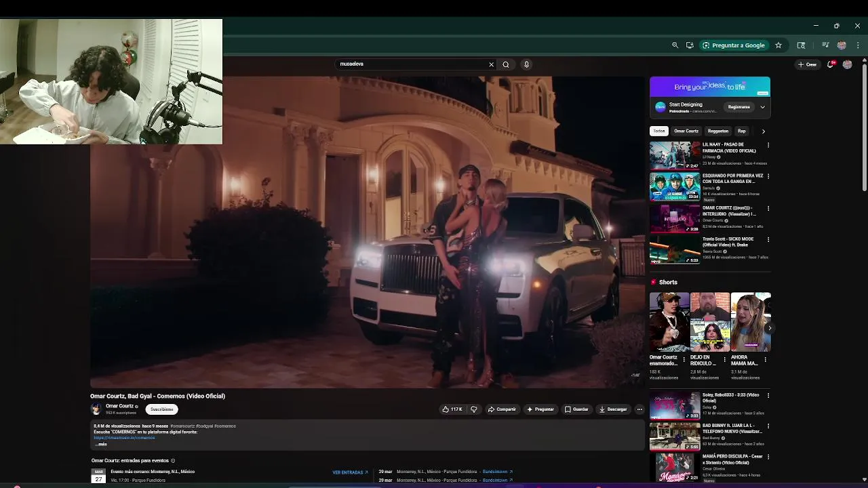Open the Omar Courtz enamorado short
Image resolution: width=868 pixels, height=488 pixels.
pyautogui.click(x=669, y=322)
